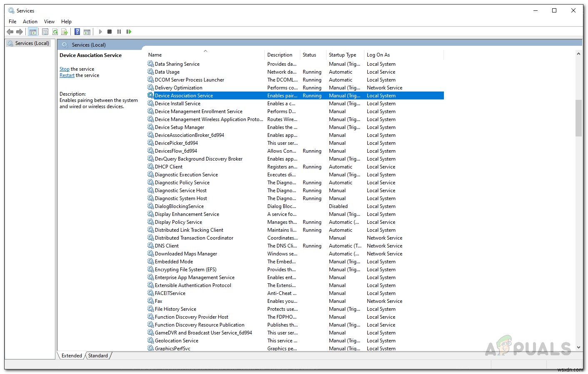Switch to the Standard tab
The width and height of the screenshot is (588, 374).
click(98, 356)
